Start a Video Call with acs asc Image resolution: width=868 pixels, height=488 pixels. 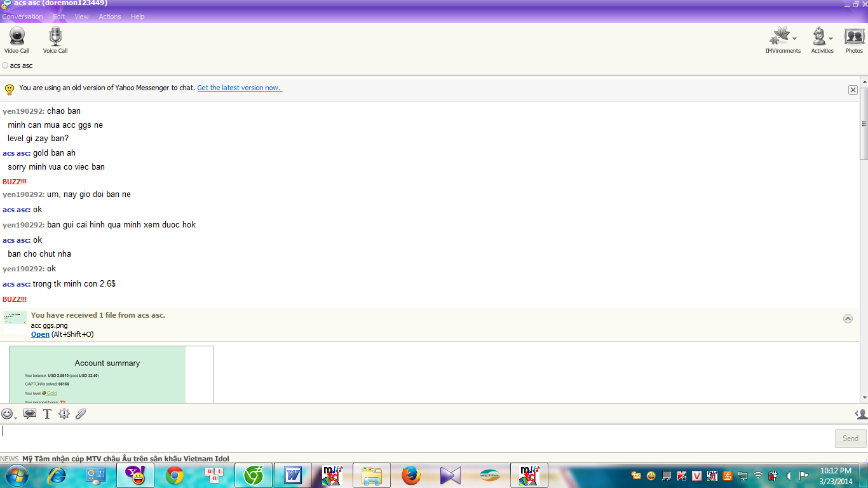pyautogui.click(x=17, y=40)
